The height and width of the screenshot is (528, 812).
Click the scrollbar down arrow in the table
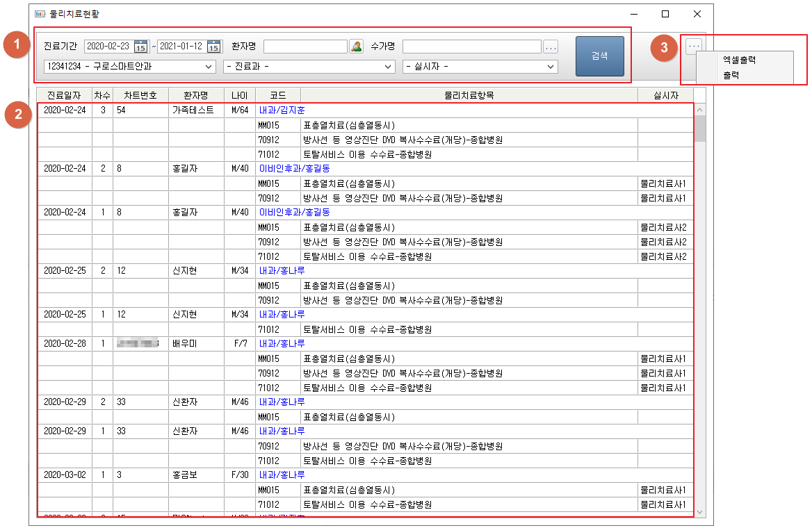point(699,511)
